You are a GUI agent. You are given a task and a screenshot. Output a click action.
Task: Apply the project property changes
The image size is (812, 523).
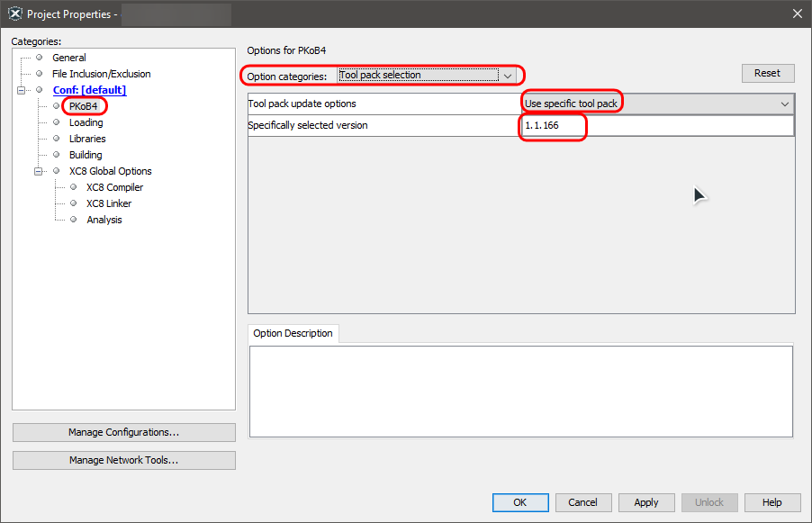[x=645, y=502]
